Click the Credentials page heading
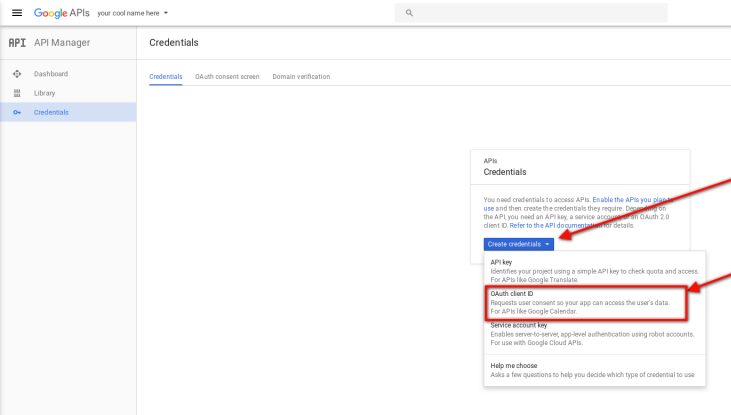 [174, 43]
